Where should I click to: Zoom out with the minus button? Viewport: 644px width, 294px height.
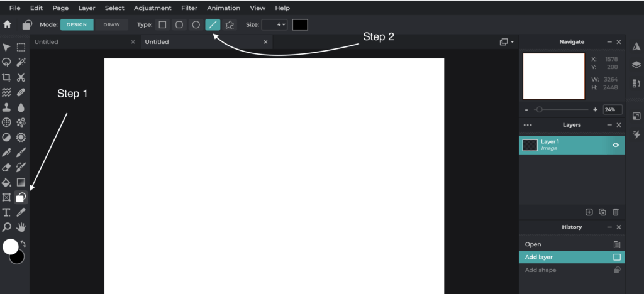point(526,109)
